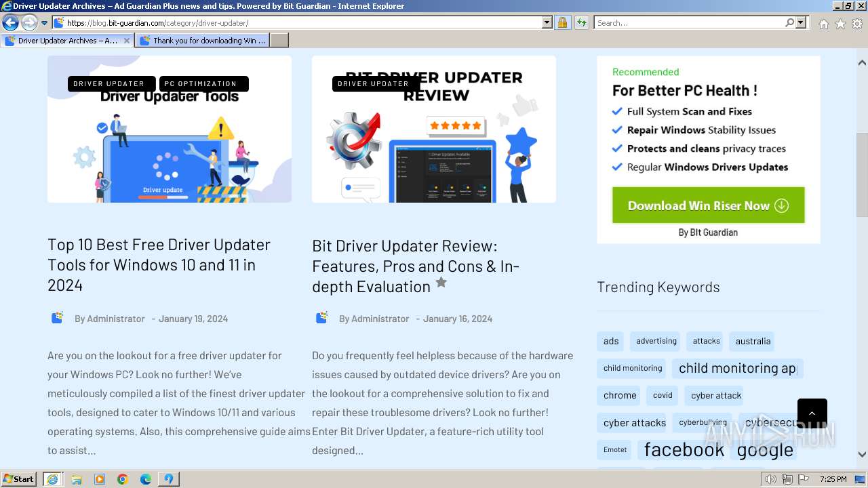868x488 pixels.
Task: Click the volume speaker tray icon
Action: [770, 479]
